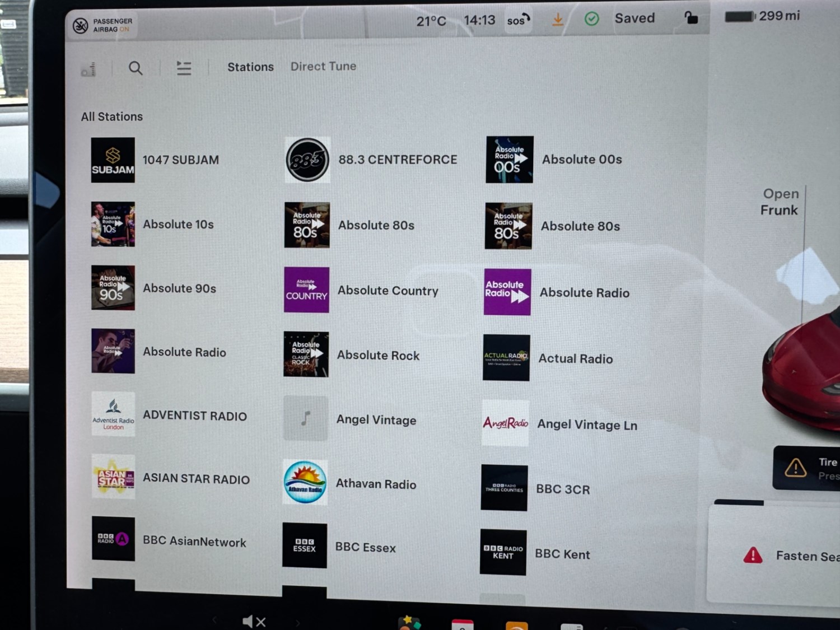Tap the unlocked padlock icon
The image size is (840, 630).
(691, 17)
